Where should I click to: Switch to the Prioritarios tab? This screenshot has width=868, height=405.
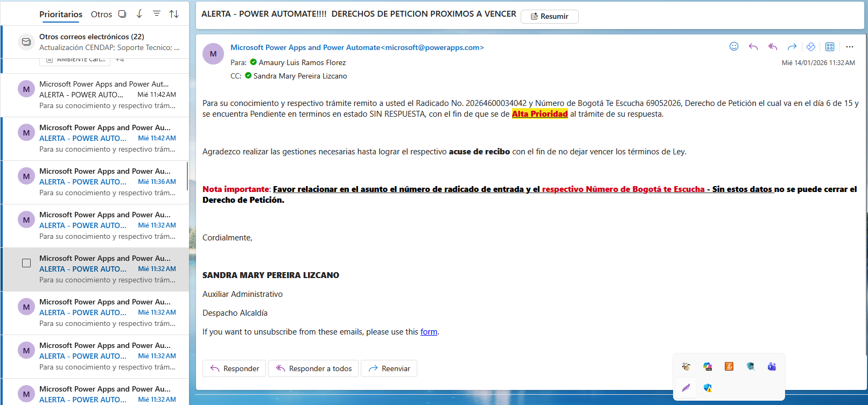tap(61, 15)
